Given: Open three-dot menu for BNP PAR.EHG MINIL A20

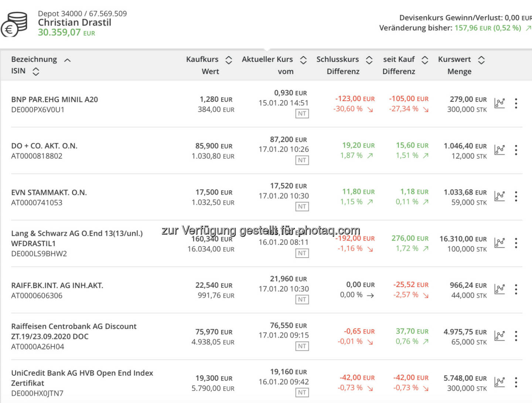Looking at the screenshot, I should 516,103.
